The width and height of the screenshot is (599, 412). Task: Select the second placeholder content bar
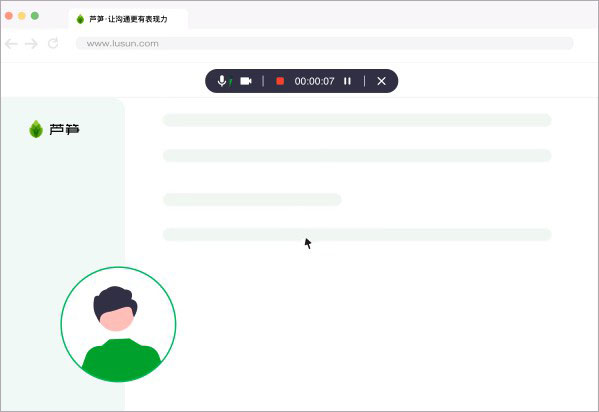[x=357, y=156]
